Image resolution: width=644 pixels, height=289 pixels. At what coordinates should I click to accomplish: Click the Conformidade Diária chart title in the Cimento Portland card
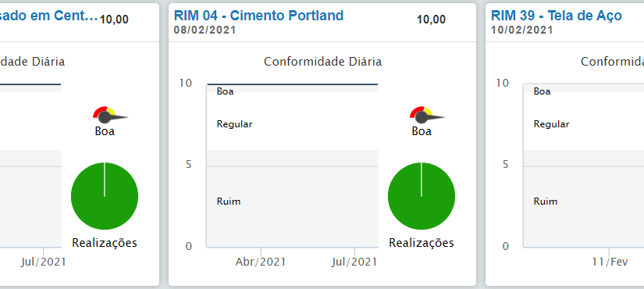click(x=323, y=62)
